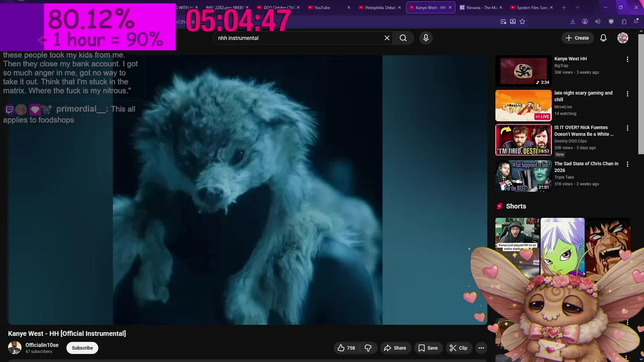Click 'The Sad State of Chris Chan in 2026' title
This screenshot has width=644, height=362.
[586, 167]
